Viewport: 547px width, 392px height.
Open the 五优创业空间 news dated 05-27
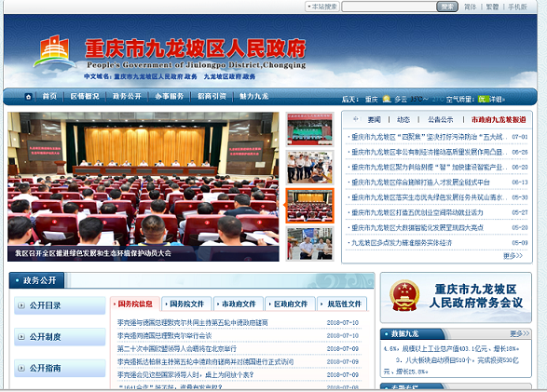click(417, 212)
